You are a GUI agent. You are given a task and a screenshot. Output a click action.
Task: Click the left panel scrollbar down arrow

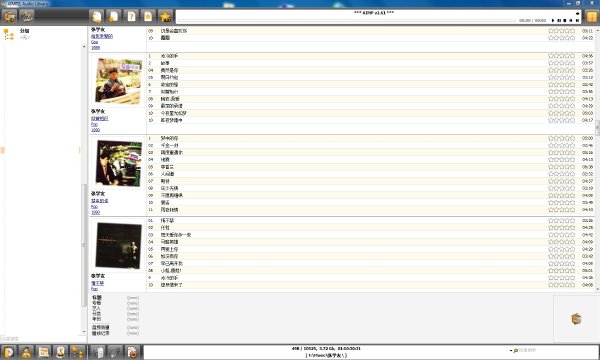click(84, 332)
